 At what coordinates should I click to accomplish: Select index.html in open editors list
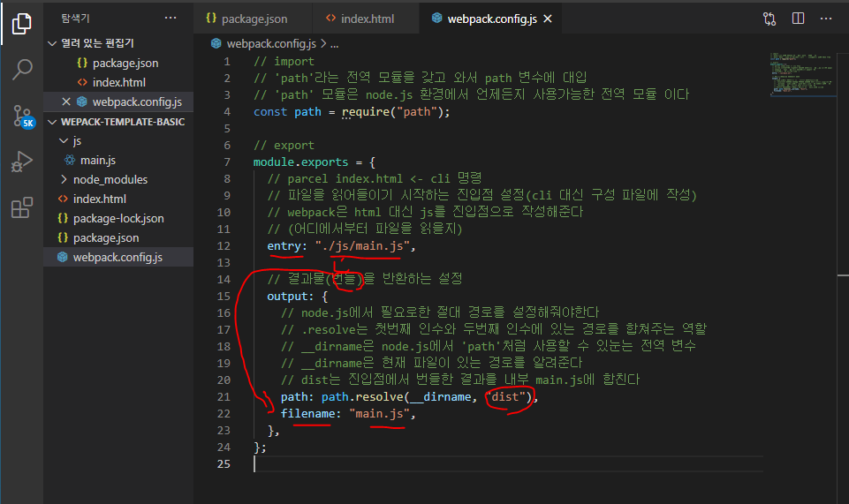point(118,82)
